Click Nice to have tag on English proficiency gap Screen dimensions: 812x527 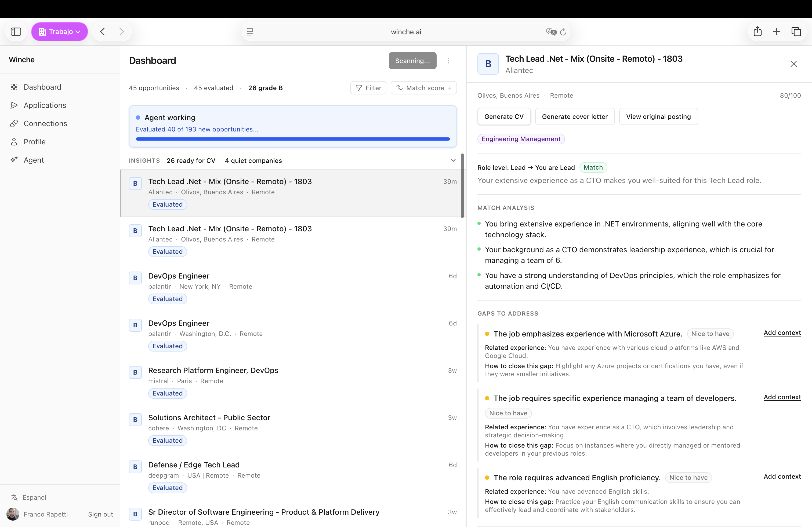(688, 478)
